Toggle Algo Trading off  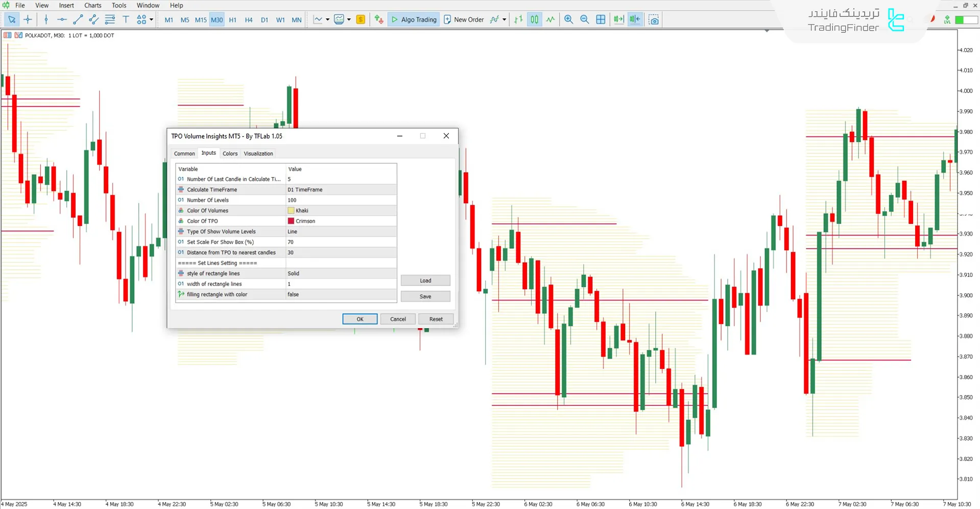[x=414, y=19]
